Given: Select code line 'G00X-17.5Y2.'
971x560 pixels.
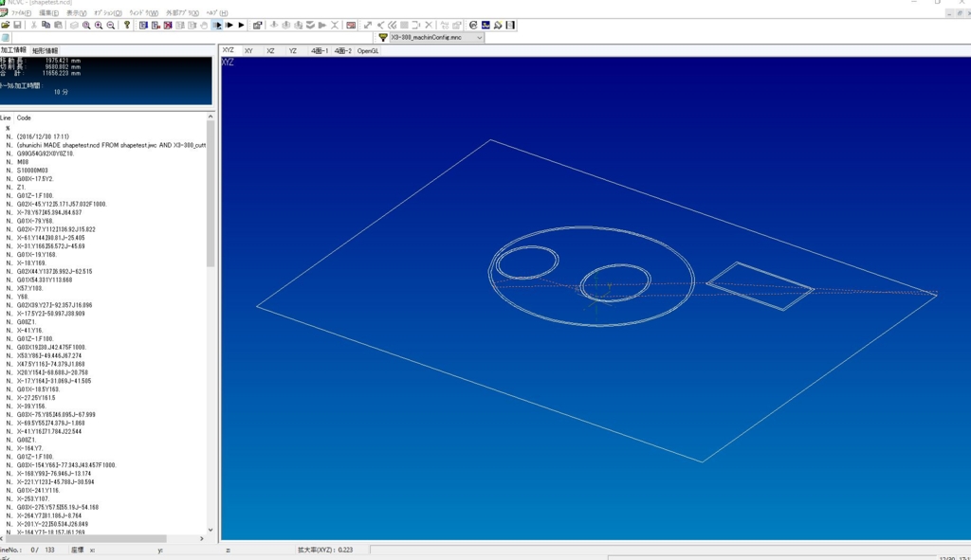Looking at the screenshot, I should [x=35, y=179].
